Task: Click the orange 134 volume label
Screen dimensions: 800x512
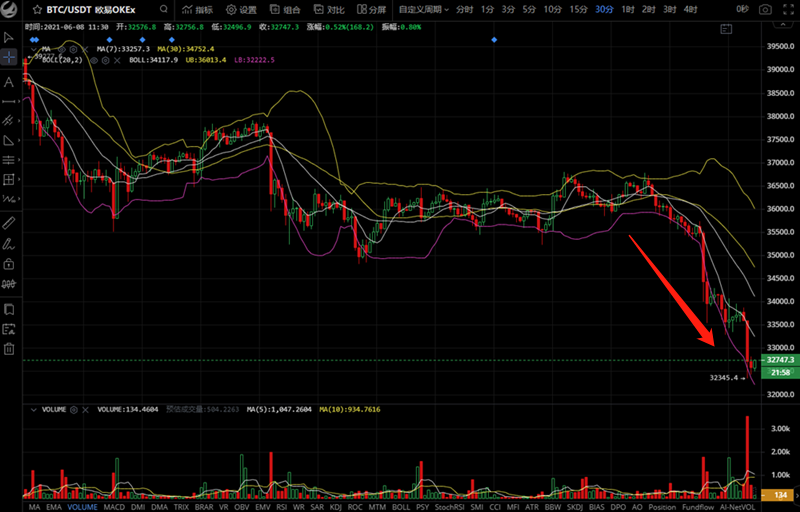Action: coord(780,495)
